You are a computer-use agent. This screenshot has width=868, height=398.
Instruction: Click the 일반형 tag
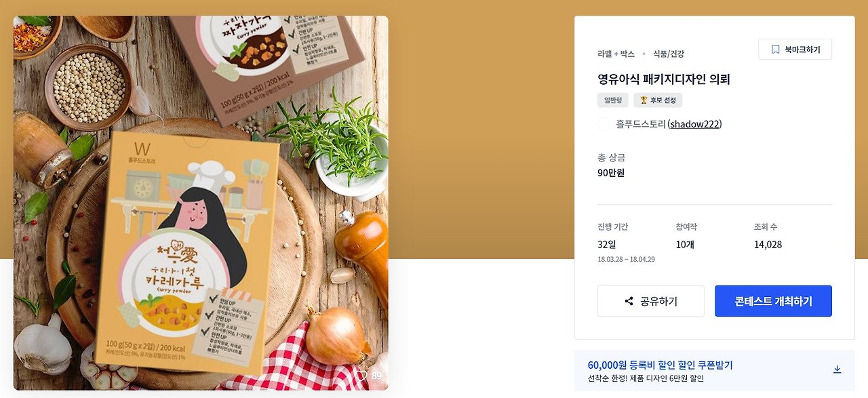pyautogui.click(x=613, y=100)
